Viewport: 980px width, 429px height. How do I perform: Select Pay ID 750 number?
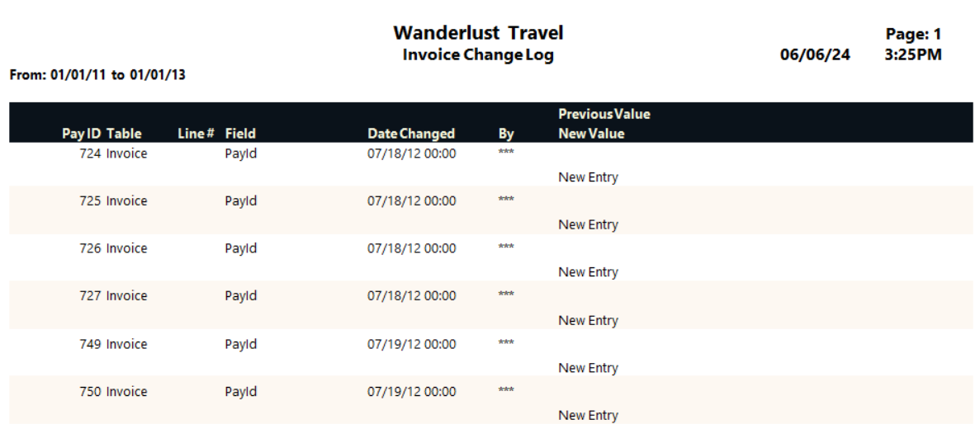click(x=90, y=392)
